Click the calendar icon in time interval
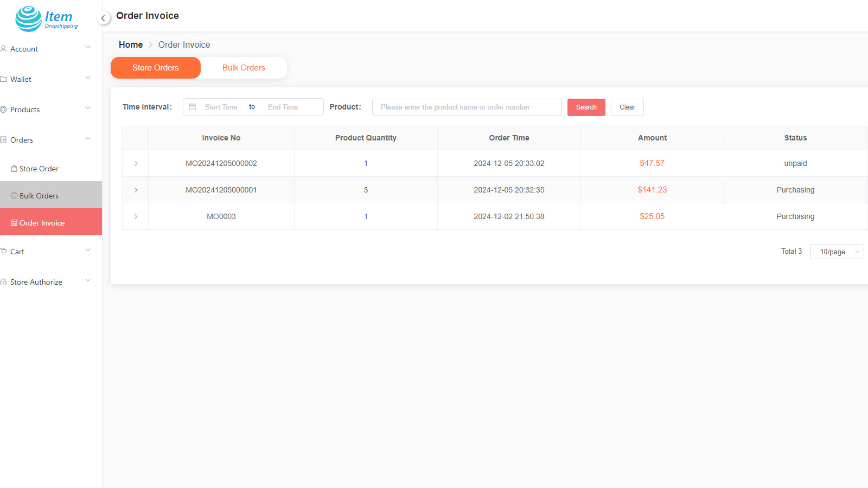 tap(192, 107)
